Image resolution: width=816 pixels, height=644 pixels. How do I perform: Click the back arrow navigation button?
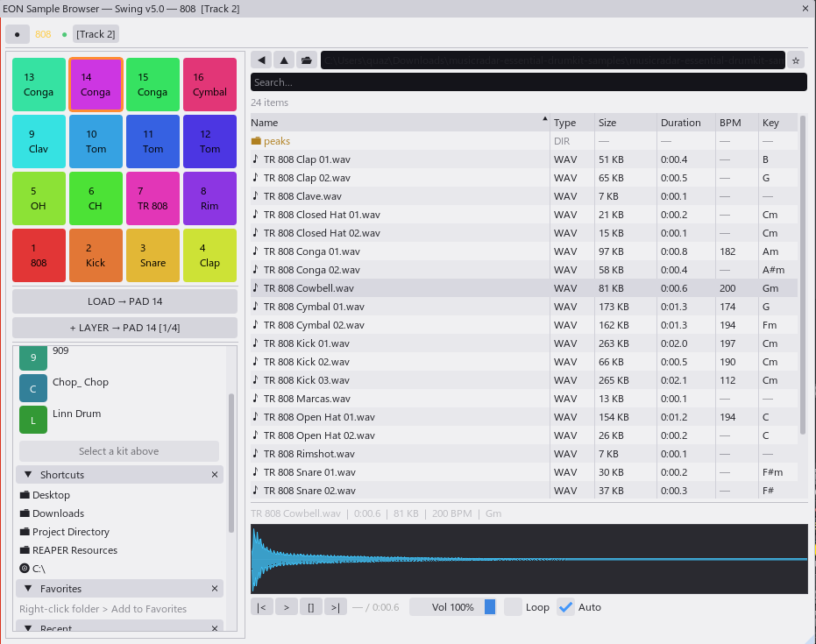[x=261, y=60]
